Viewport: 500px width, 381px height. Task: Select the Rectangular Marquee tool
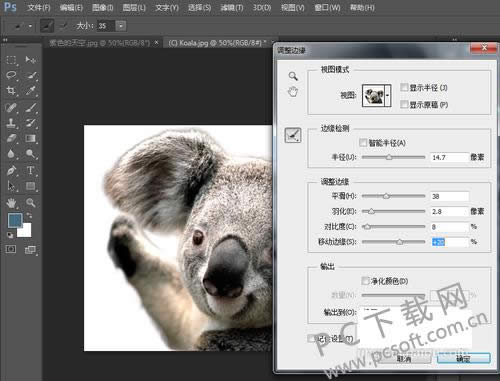[x=11, y=60]
